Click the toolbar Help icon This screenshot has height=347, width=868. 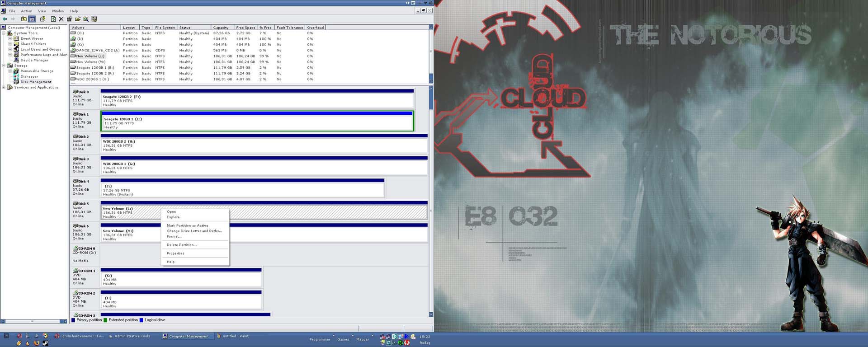(42, 19)
